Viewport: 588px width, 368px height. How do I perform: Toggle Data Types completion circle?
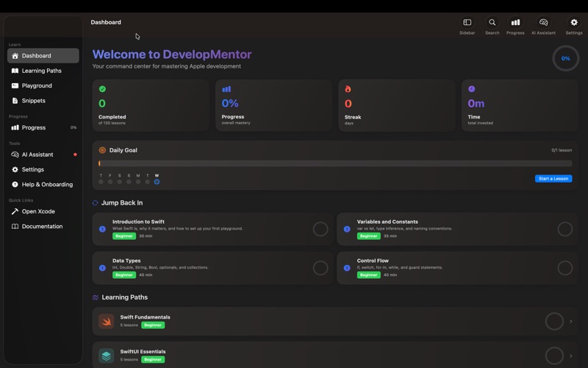[x=320, y=268]
